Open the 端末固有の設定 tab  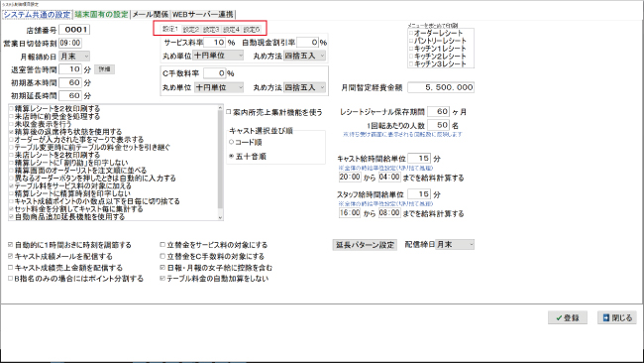(101, 15)
